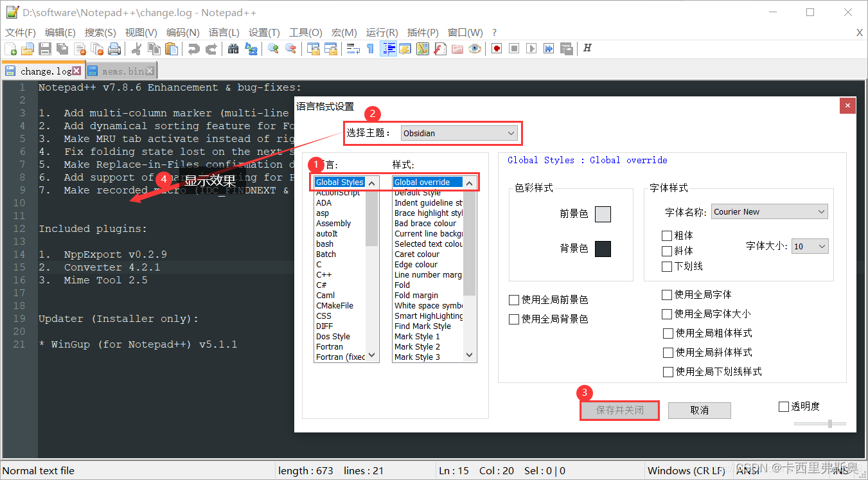Screen dimensions: 868x480
Task: Select the Save All toolbar icon
Action: (62, 49)
